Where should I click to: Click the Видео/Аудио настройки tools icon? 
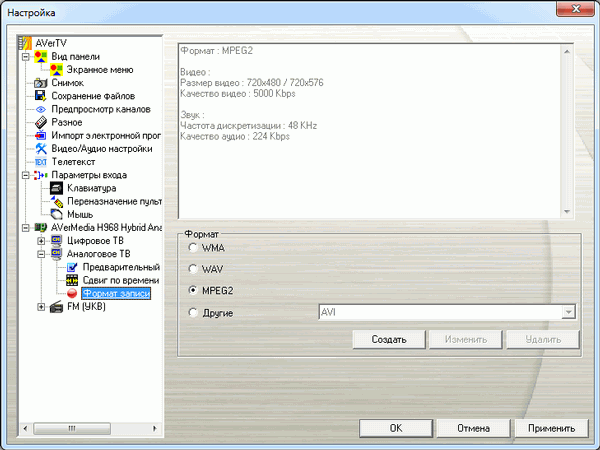point(41,148)
